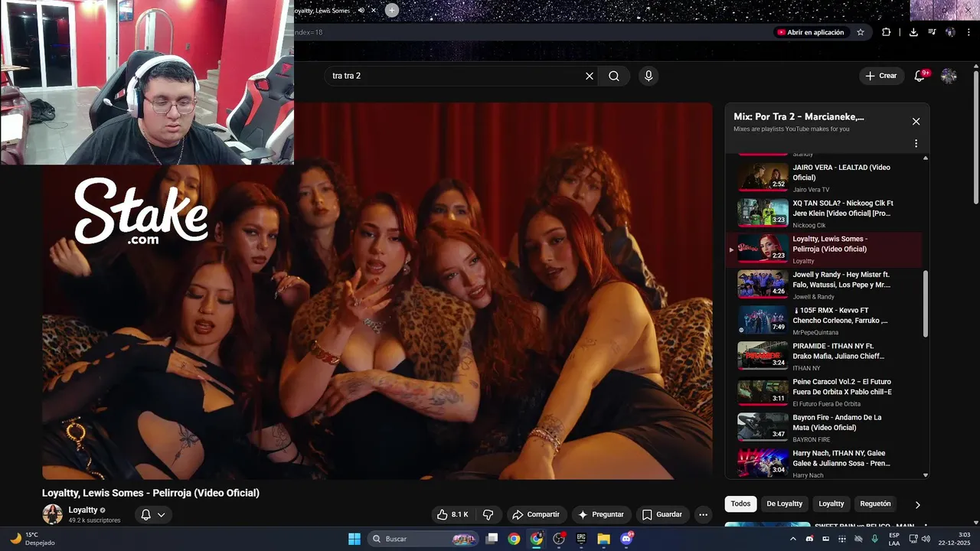
Task: Open the weather widget showing 15°C
Action: pos(32,539)
